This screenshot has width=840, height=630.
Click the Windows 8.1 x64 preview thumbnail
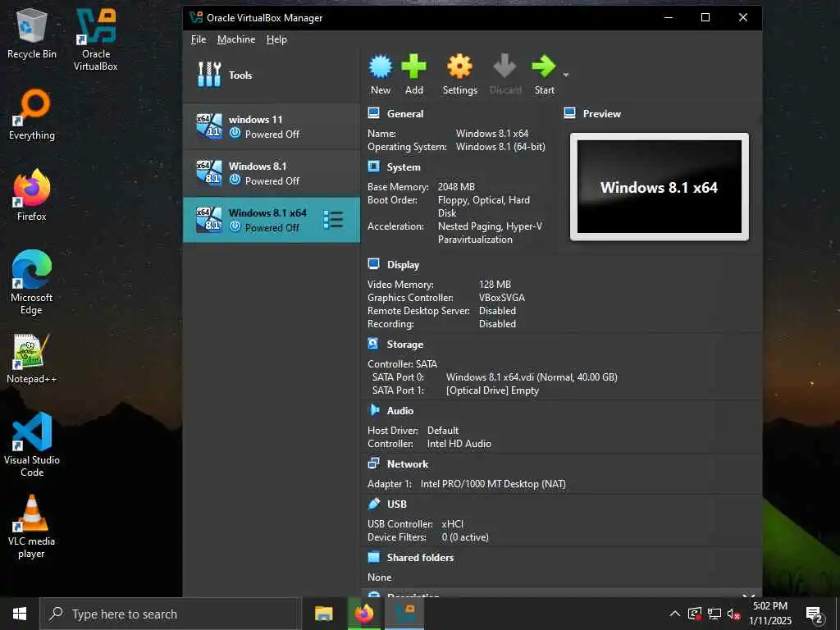pos(660,187)
